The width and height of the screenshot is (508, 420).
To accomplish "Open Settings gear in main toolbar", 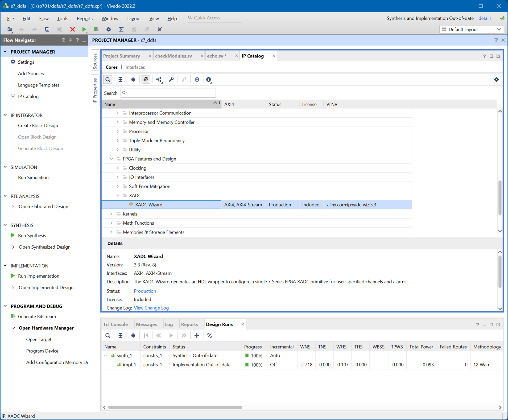I will 109,29.
